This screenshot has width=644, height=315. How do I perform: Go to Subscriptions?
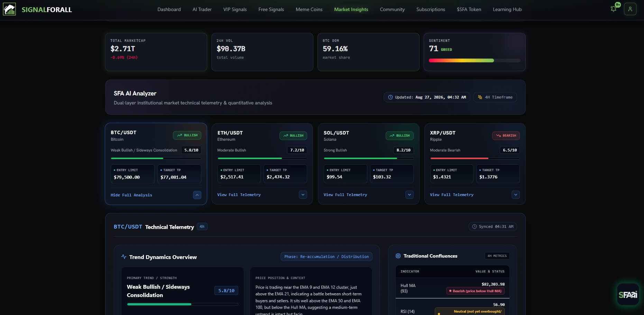[x=431, y=9]
